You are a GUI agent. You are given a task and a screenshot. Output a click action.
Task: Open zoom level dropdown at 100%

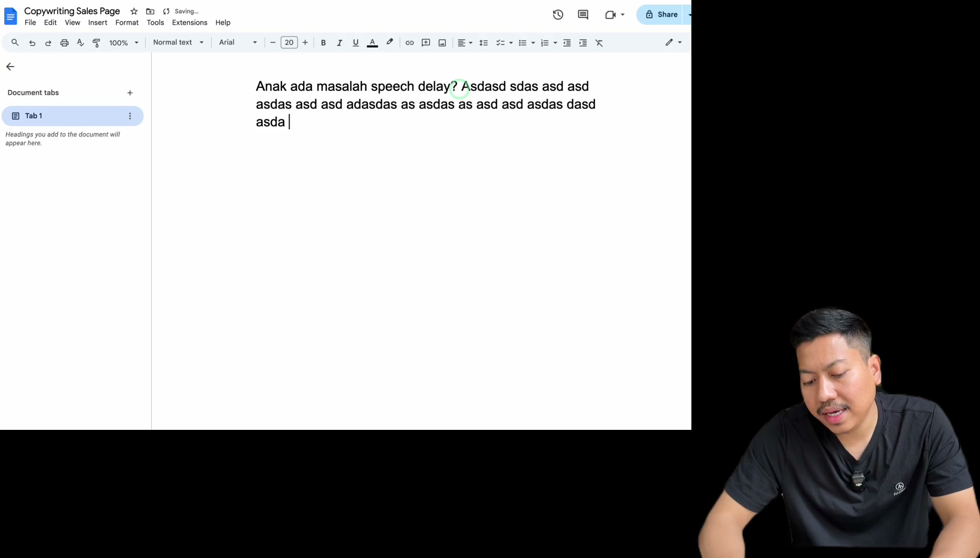pos(124,43)
